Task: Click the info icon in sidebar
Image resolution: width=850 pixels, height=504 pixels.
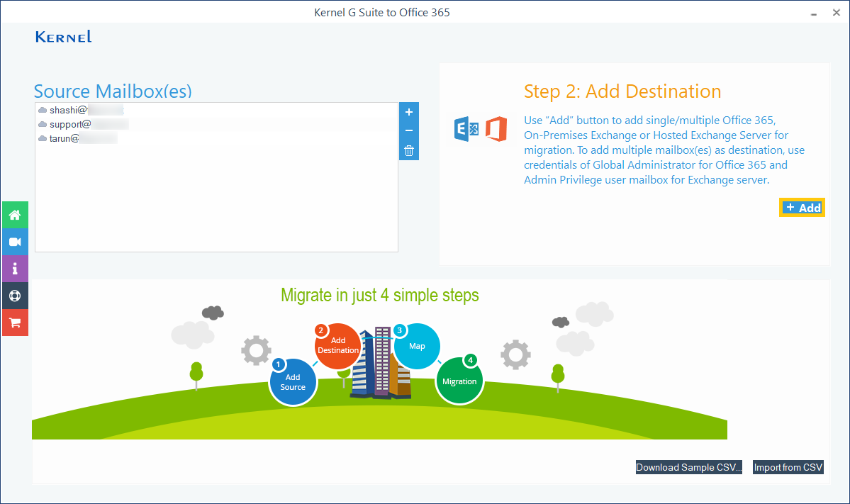Action: pyautogui.click(x=15, y=269)
